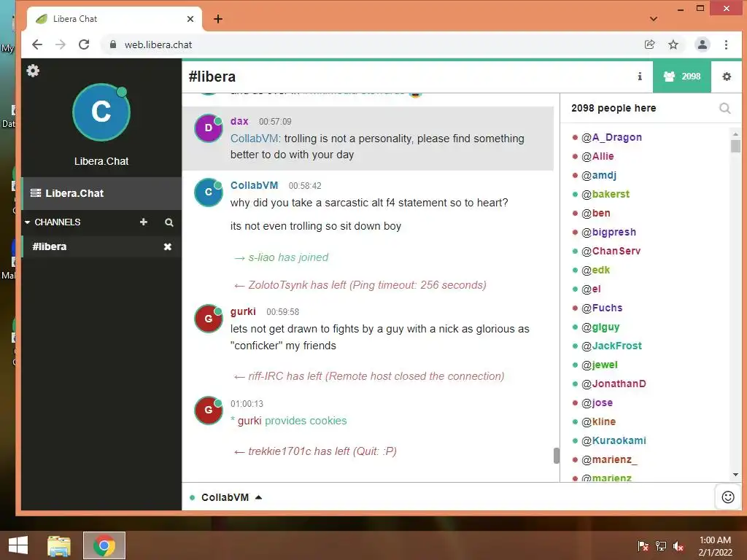Toggle the 2098 users list button

[682, 76]
